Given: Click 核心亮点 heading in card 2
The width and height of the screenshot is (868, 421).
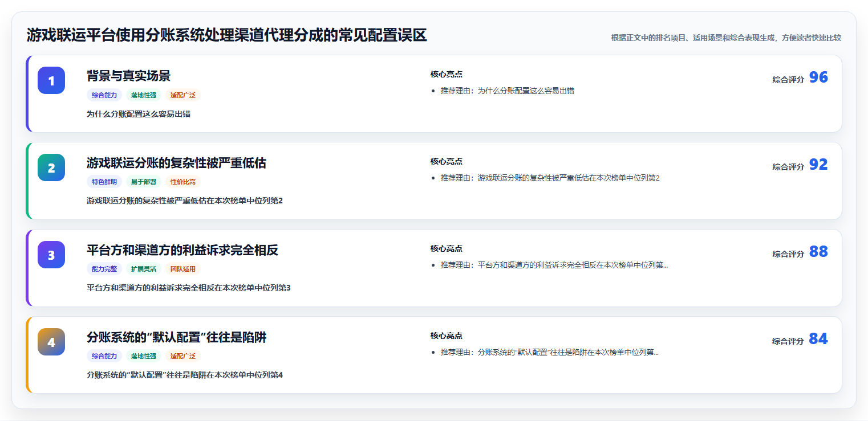Looking at the screenshot, I should pos(446,162).
